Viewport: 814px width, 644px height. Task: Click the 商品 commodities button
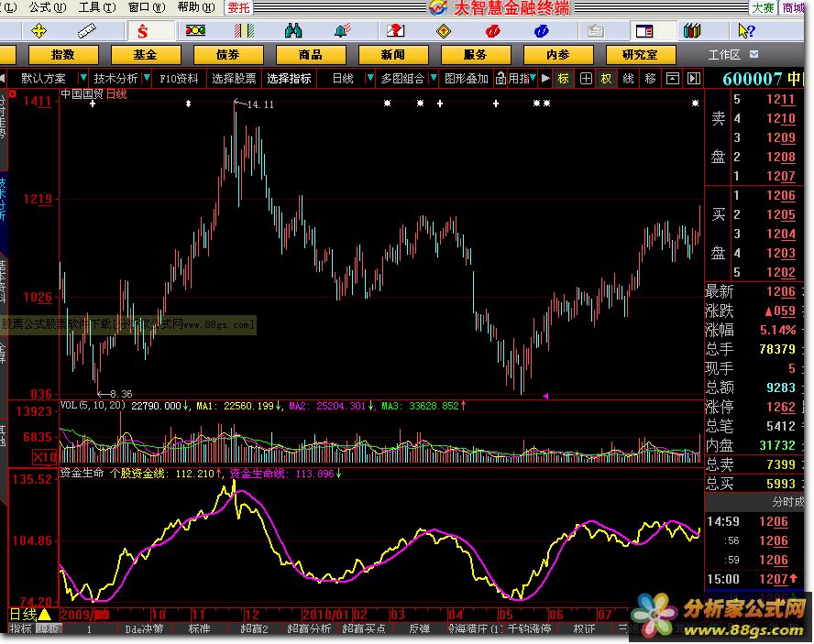tap(311, 54)
